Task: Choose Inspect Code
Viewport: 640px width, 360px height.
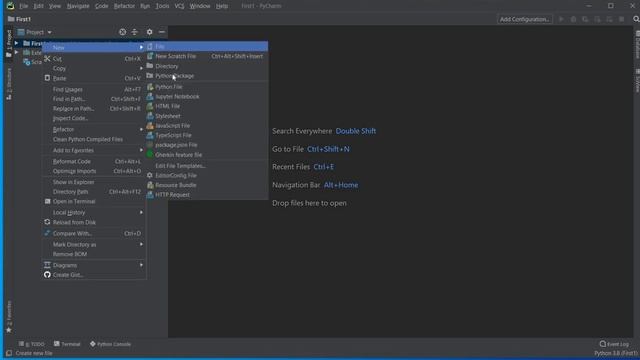Action: click(94, 118)
